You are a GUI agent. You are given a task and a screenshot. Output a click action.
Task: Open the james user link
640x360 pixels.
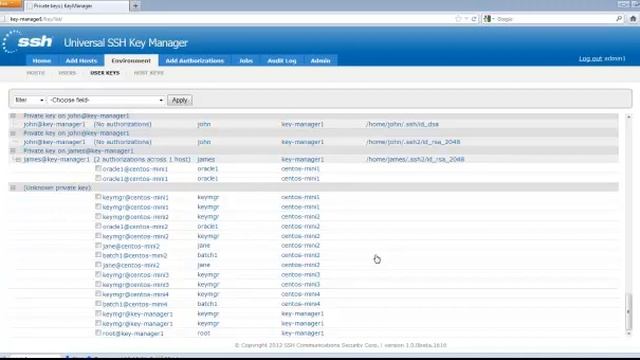206,159
